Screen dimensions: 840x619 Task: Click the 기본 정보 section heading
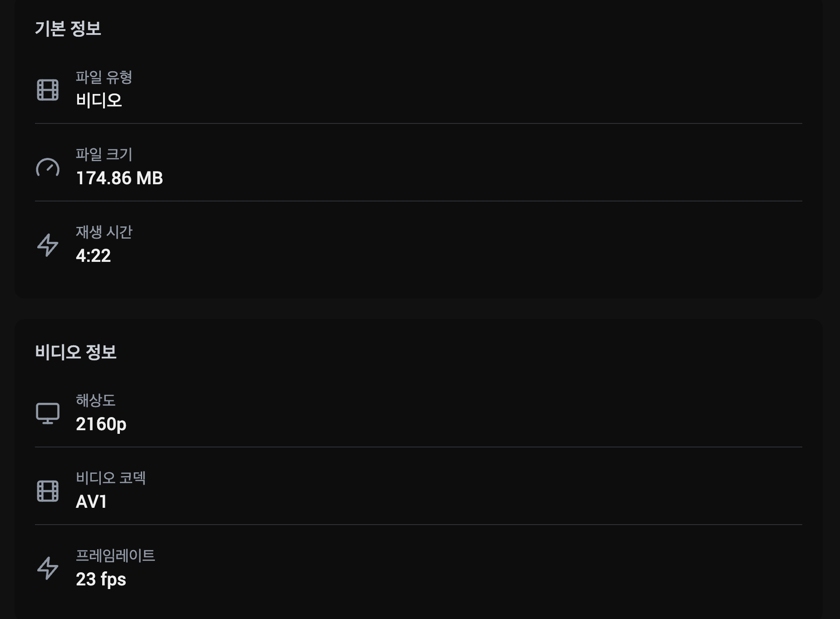click(68, 29)
